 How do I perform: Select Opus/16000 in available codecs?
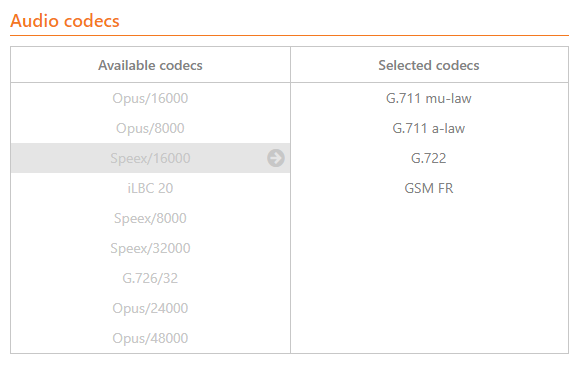point(150,98)
